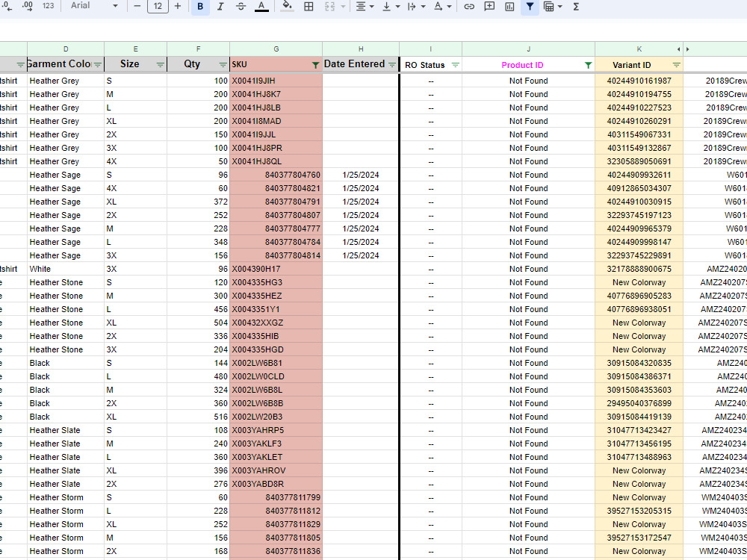Image resolution: width=747 pixels, height=560 pixels.
Task: Click the merge cells icon
Action: click(x=329, y=7)
